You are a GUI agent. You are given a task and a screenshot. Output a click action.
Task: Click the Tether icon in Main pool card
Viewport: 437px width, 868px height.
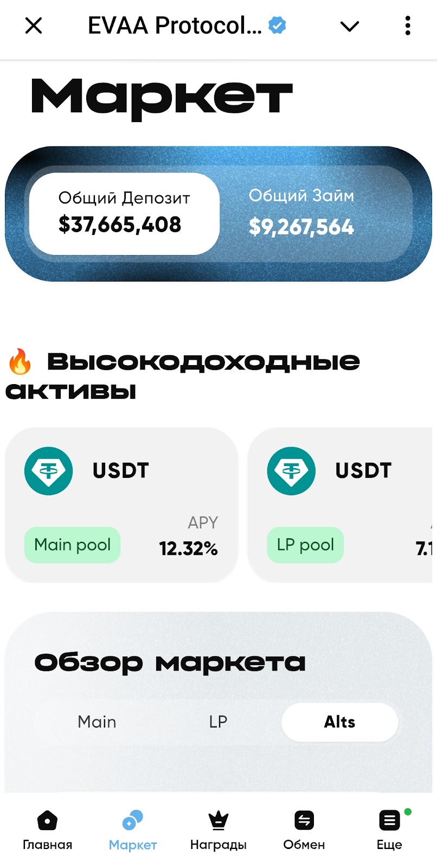click(49, 470)
